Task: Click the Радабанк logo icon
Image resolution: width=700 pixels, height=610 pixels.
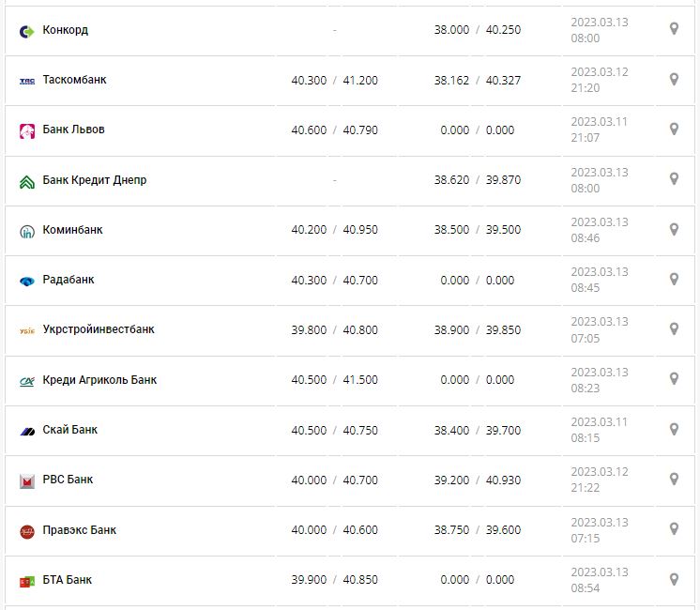Action: click(27, 281)
